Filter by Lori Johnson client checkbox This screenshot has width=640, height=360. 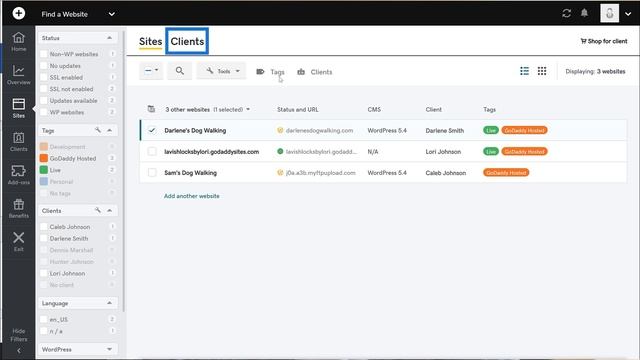pos(44,273)
